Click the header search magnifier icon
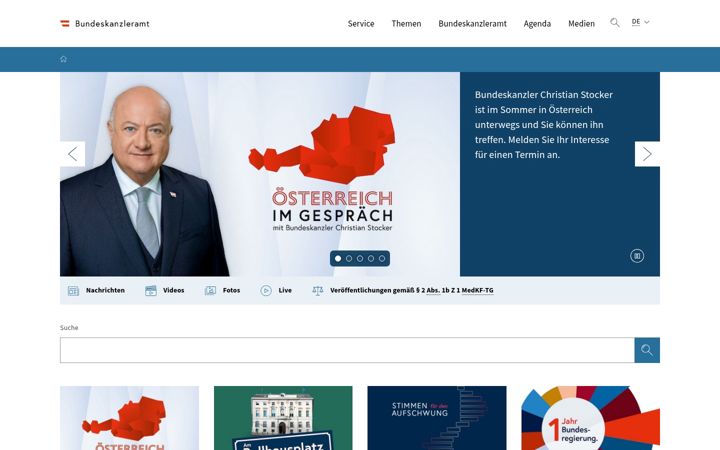720x450 pixels. click(615, 22)
